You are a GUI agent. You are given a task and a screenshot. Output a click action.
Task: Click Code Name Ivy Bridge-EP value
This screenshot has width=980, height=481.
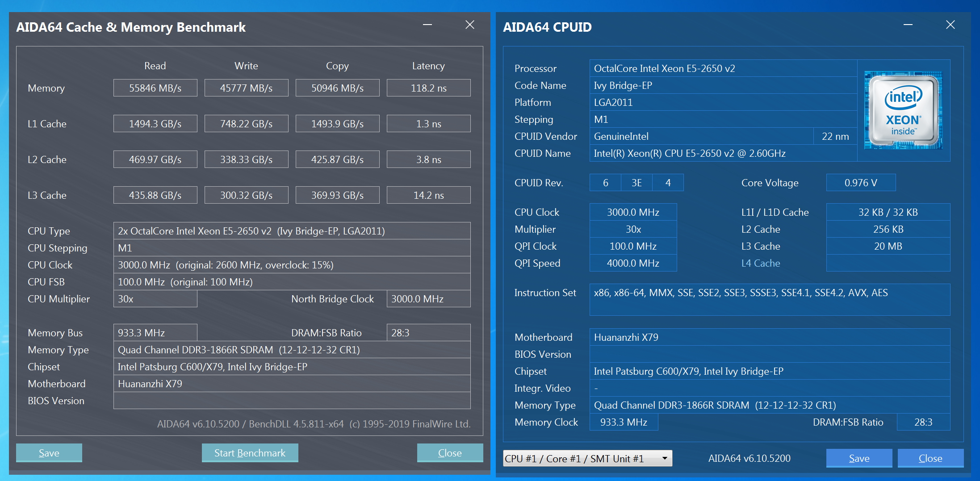[723, 85]
